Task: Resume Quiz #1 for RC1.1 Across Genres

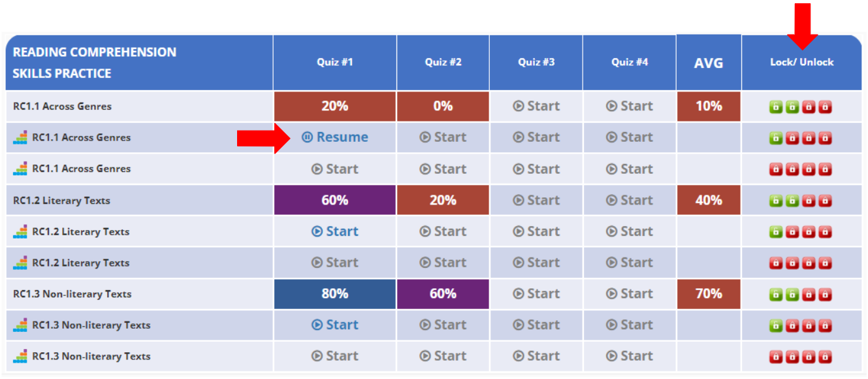Action: (x=335, y=137)
